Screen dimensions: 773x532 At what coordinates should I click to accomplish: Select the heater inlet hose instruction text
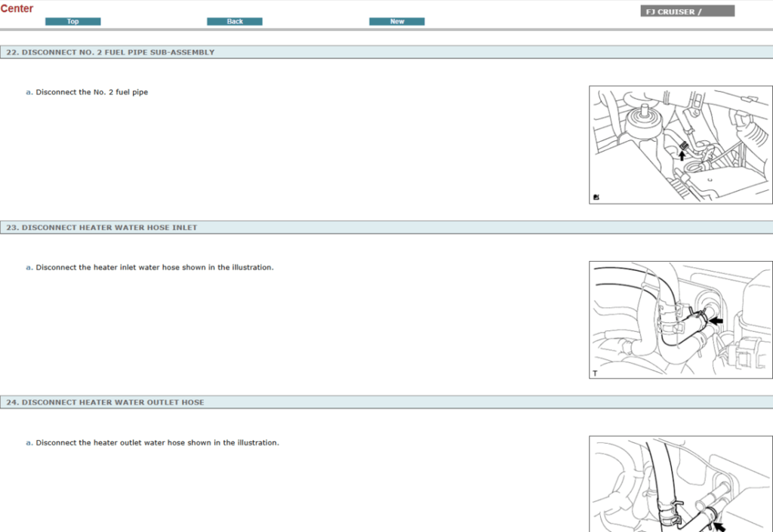pos(154,267)
